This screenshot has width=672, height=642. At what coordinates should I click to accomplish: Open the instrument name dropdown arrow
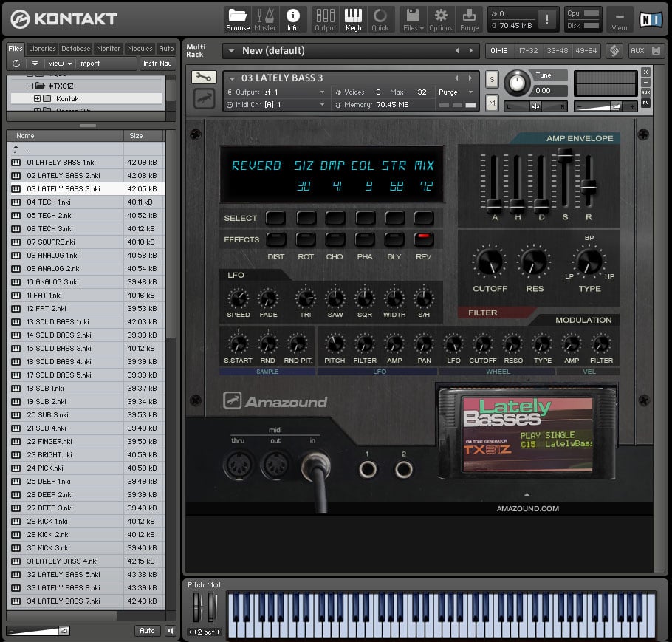[x=232, y=78]
